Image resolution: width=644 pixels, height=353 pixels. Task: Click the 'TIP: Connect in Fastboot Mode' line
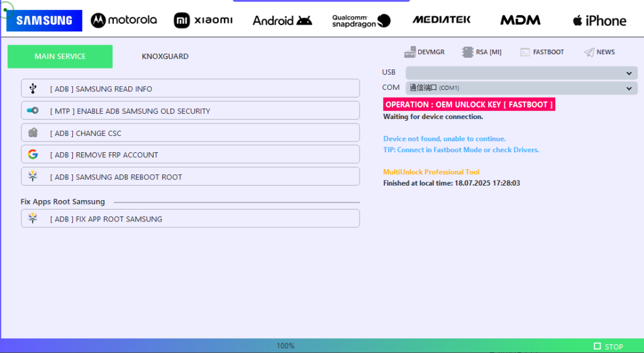point(461,150)
